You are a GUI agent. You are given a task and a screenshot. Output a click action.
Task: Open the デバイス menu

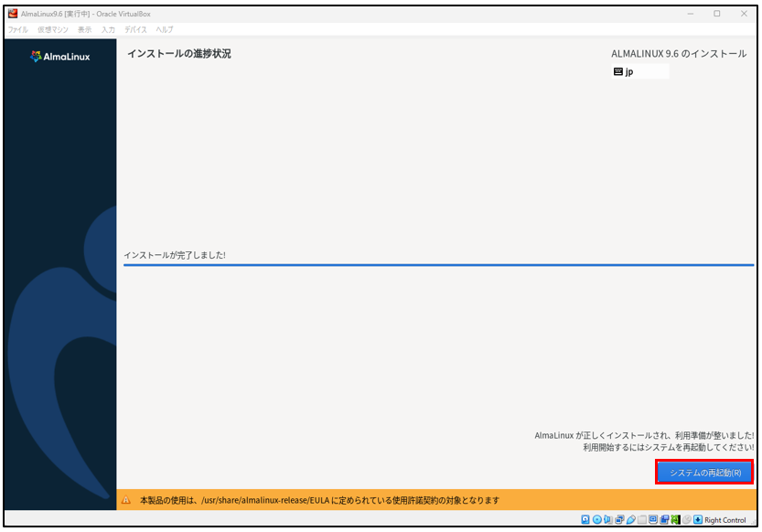tap(134, 30)
